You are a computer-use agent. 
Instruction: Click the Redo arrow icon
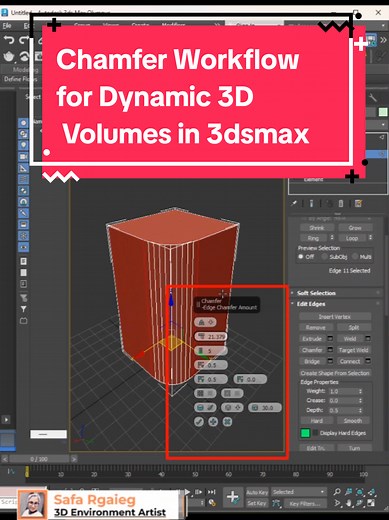coord(23,40)
